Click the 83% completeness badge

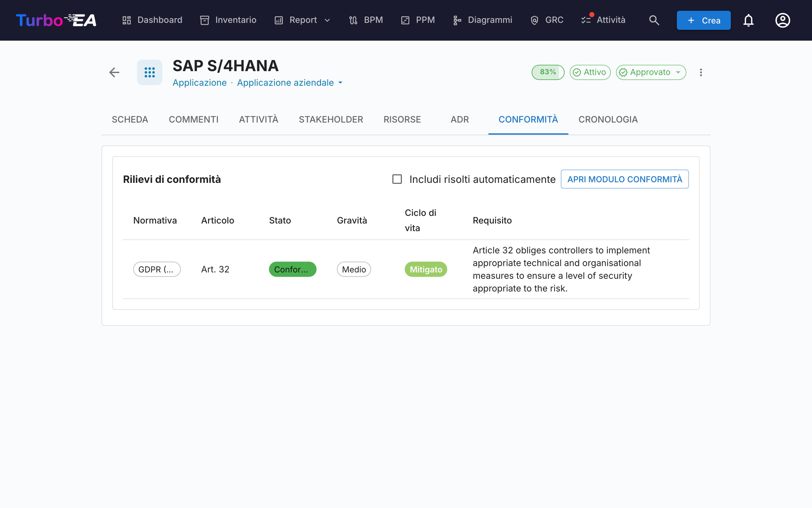click(548, 72)
